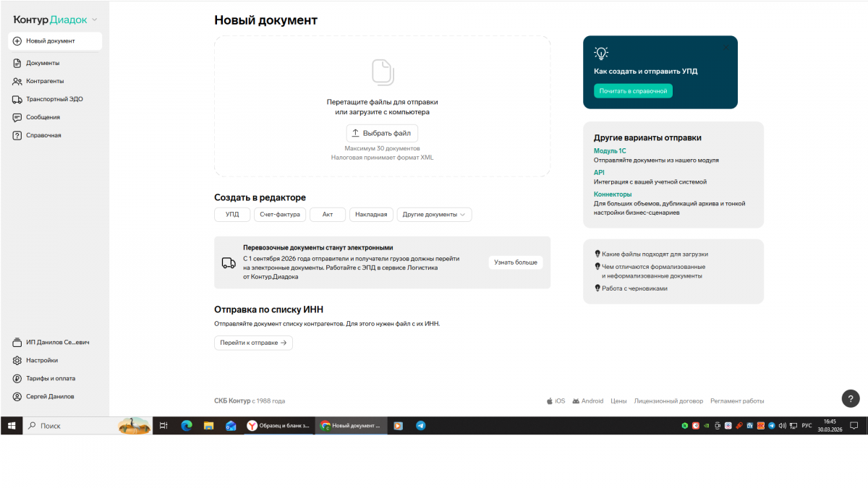This screenshot has height=488, width=868.
Task: Close the УПД tip card
Action: 726,48
